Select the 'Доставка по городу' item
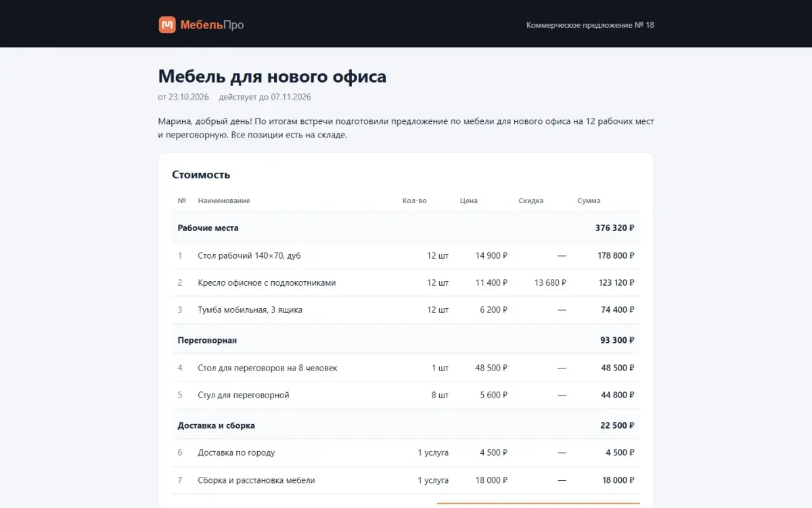The width and height of the screenshot is (812, 508). pyautogui.click(x=236, y=452)
